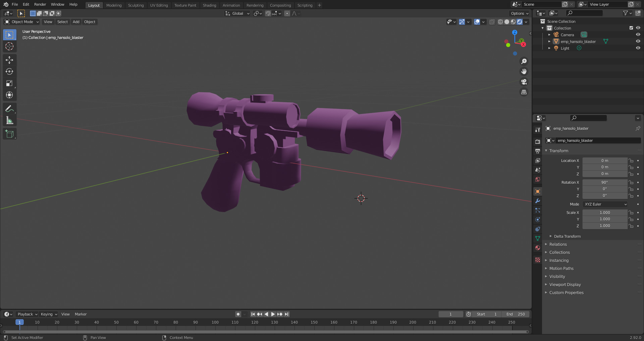Enable Rendered viewport shading mode

coord(520,22)
